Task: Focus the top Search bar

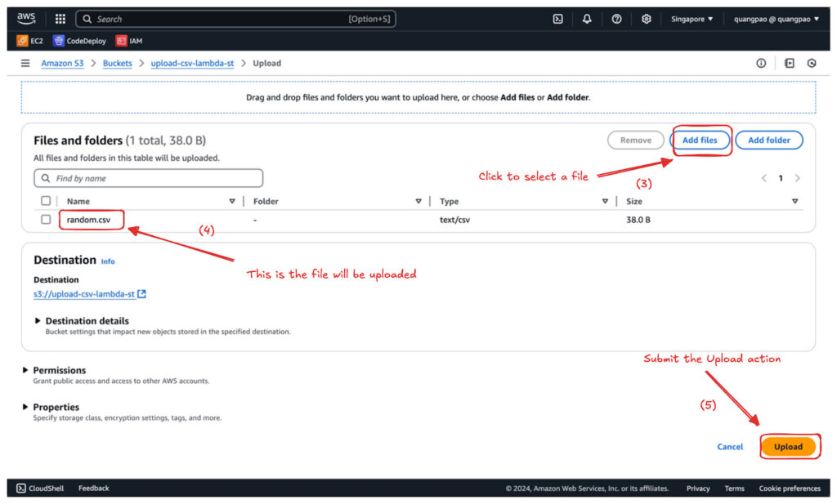Action: click(x=235, y=19)
